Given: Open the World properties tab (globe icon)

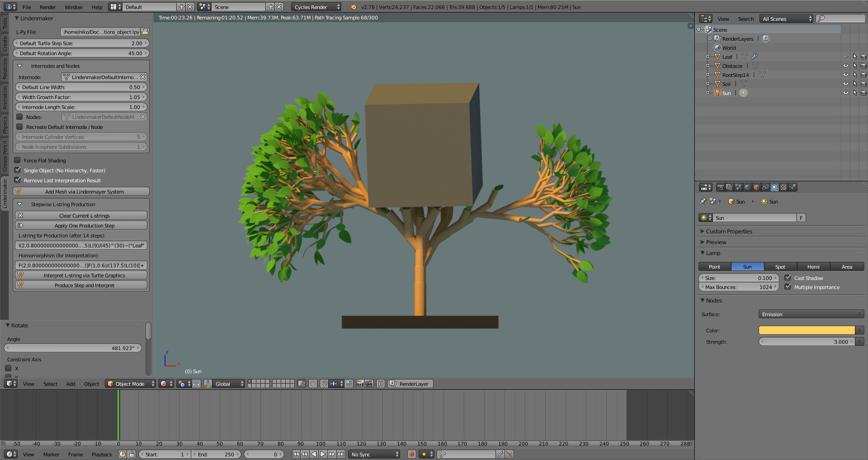Looking at the screenshot, I should (747, 187).
